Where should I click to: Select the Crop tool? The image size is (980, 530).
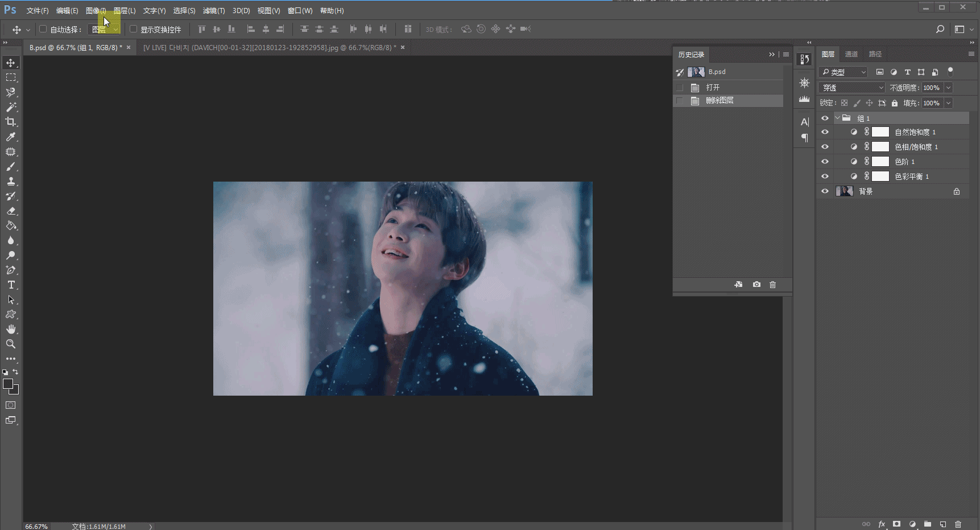coord(11,122)
